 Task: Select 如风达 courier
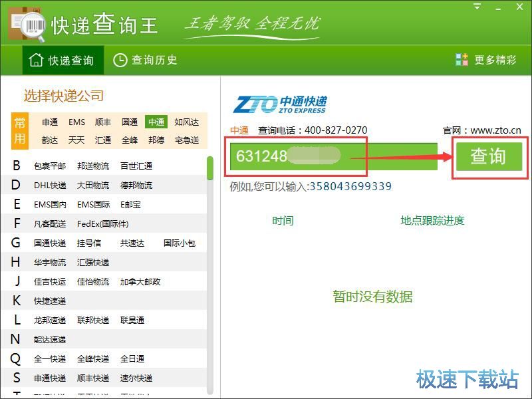point(187,122)
